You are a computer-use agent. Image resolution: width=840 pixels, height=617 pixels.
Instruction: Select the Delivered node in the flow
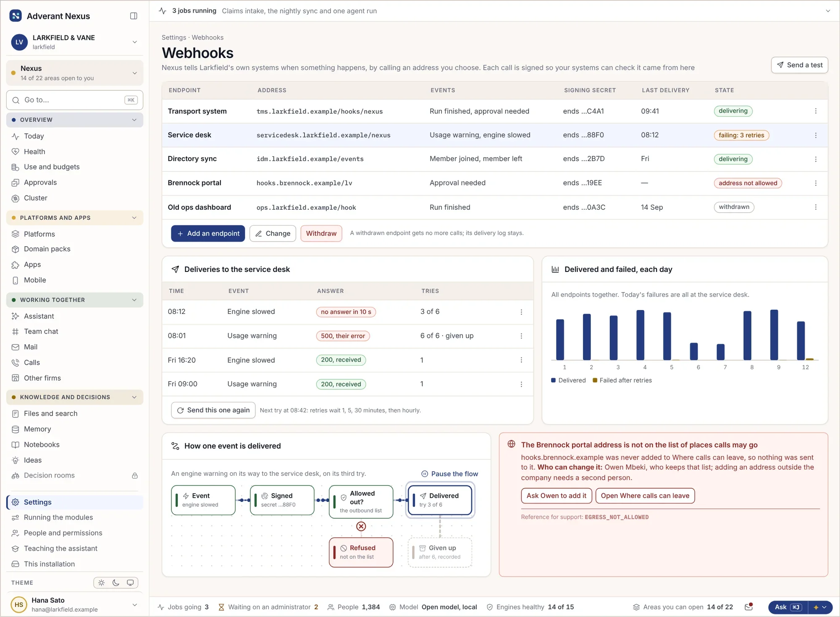440,500
